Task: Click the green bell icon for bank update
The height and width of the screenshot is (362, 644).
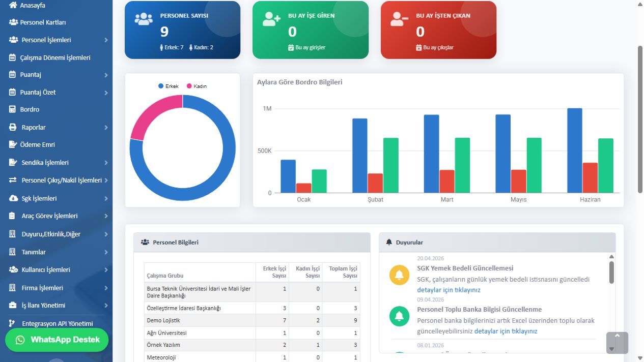Action: (399, 316)
